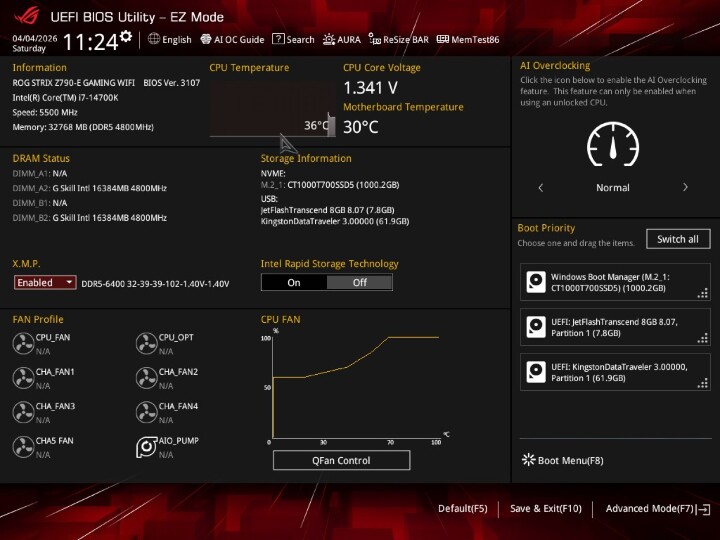Screen dimensions: 720x540
Task: Click the CPU FAN curve graph
Action: coord(356,387)
